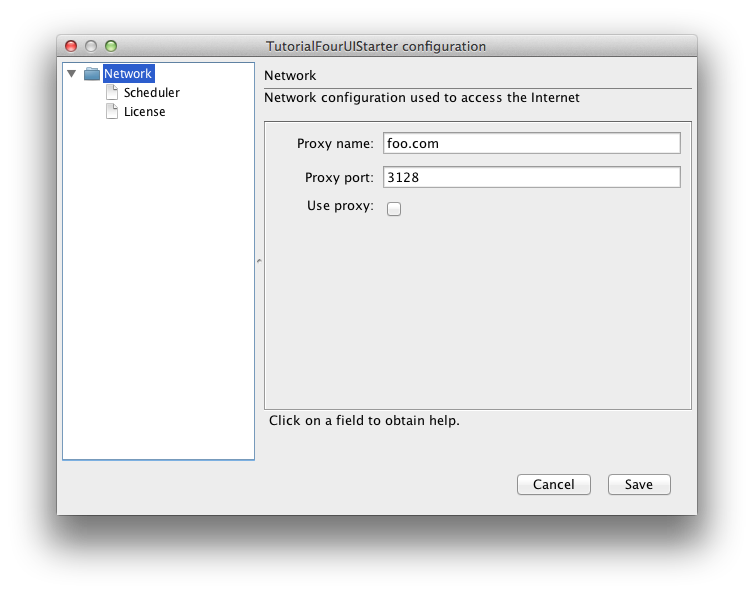The image size is (754, 594).
Task: Close the window with the red button
Action: (x=71, y=46)
